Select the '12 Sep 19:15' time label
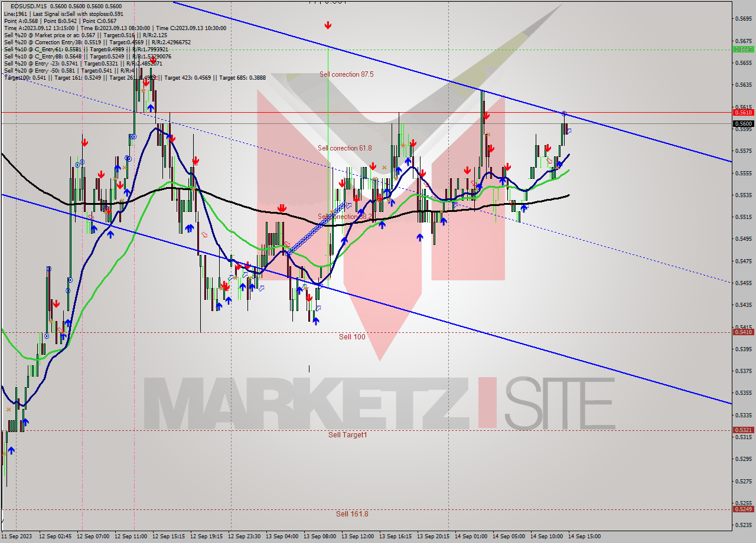This screenshot has width=756, height=543. (206, 537)
